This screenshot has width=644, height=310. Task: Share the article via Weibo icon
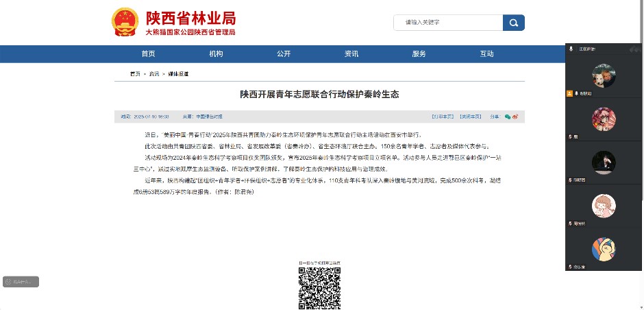pyautogui.click(x=515, y=117)
